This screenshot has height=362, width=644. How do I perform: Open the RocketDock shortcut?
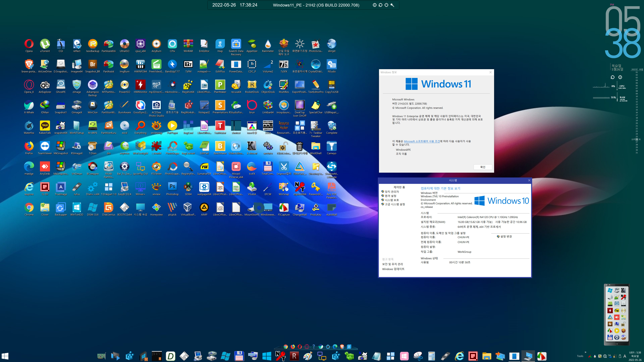click(x=252, y=86)
